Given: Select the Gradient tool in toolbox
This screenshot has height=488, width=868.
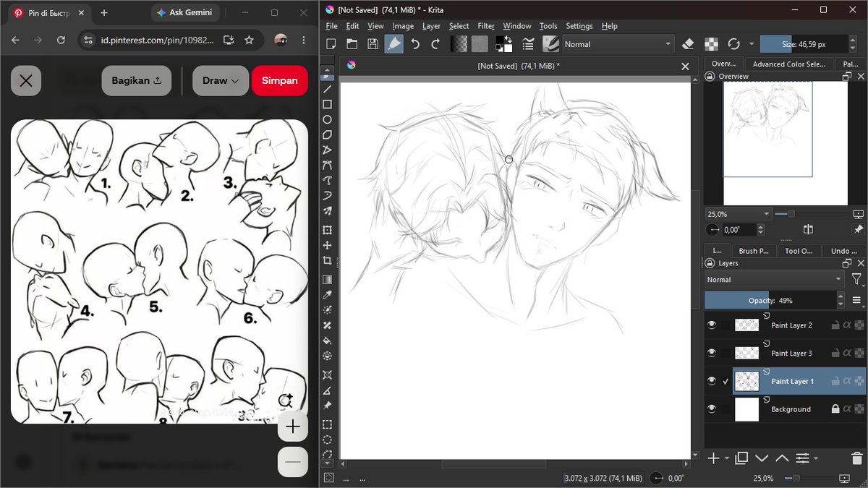Looking at the screenshot, I should point(327,280).
